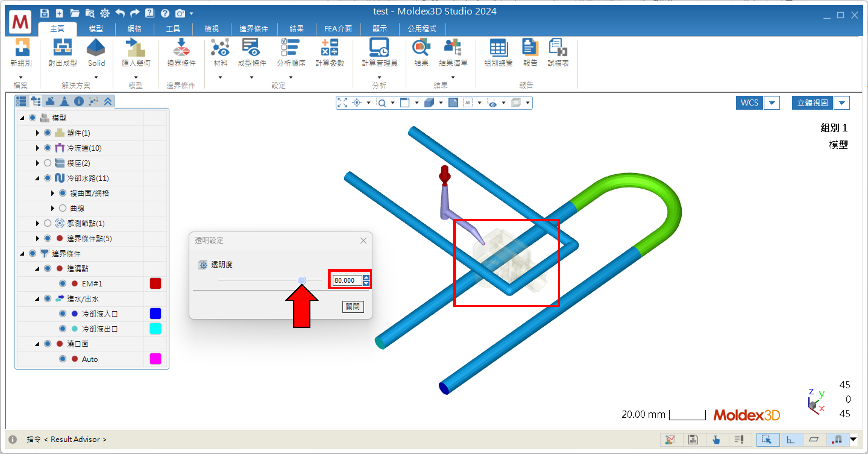
Task: Open the 邊界條件 ribbon icon
Action: point(181,47)
